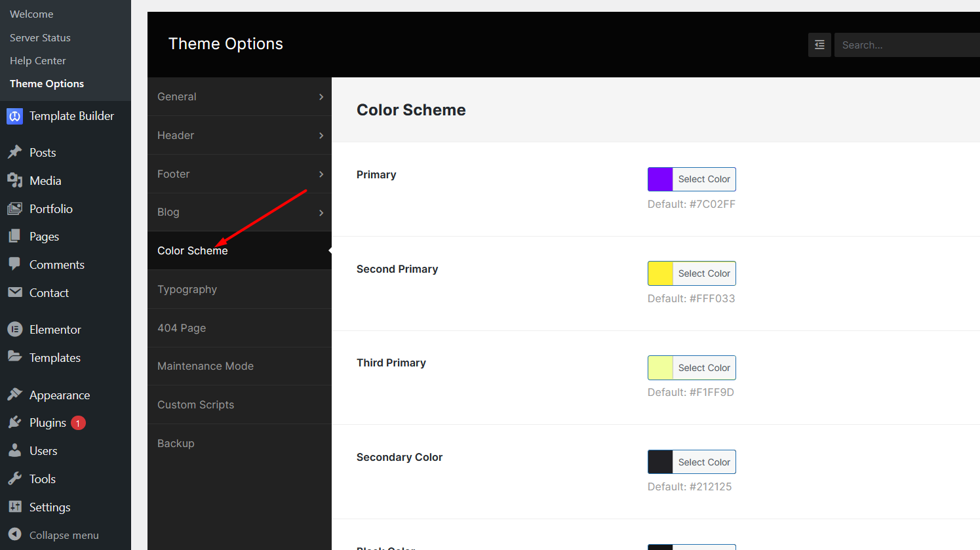This screenshot has height=550, width=980.
Task: Click the Tools wrench icon
Action: 14,479
